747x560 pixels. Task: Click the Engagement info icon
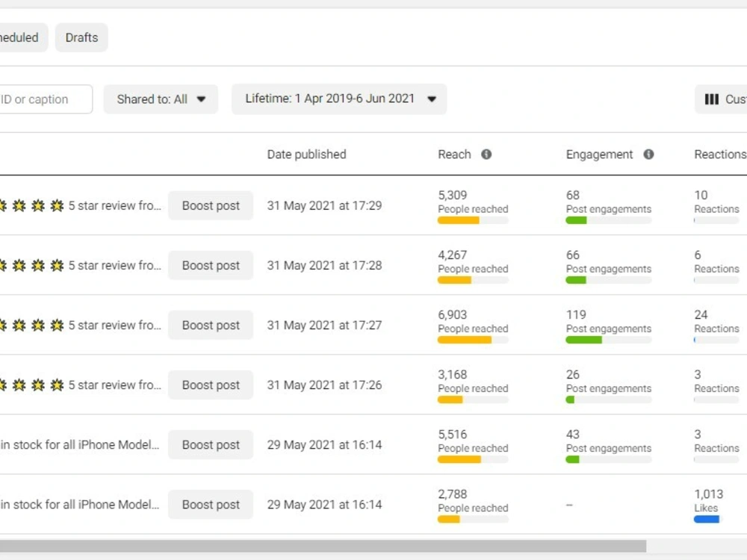tap(648, 155)
